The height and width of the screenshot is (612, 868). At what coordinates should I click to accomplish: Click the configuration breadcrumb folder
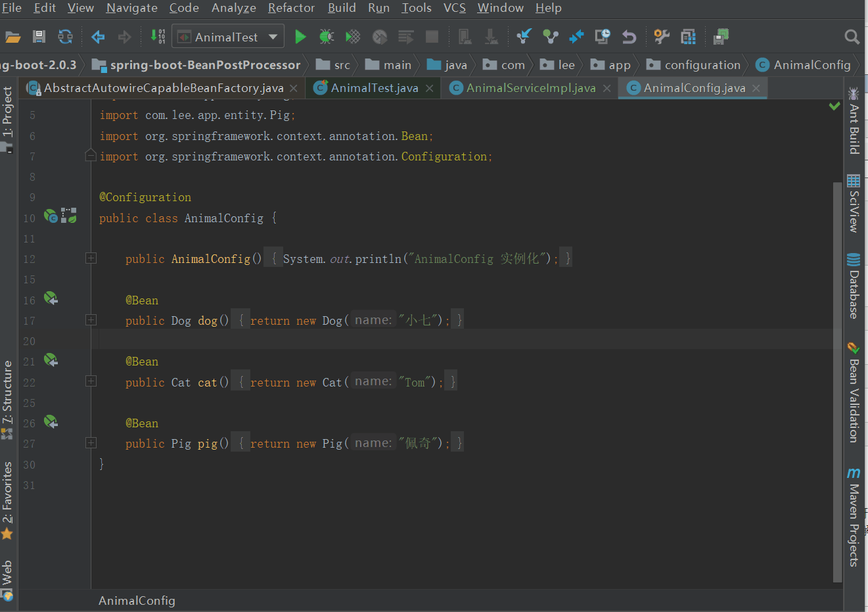693,65
